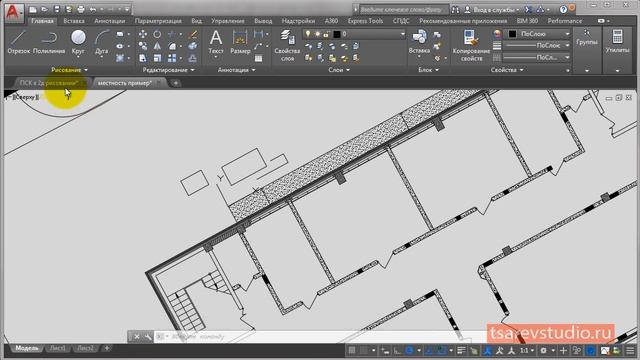Image resolution: width=640 pixels, height=360 pixels.
Task: Open Свойства слоя layer properties
Action: (287, 45)
